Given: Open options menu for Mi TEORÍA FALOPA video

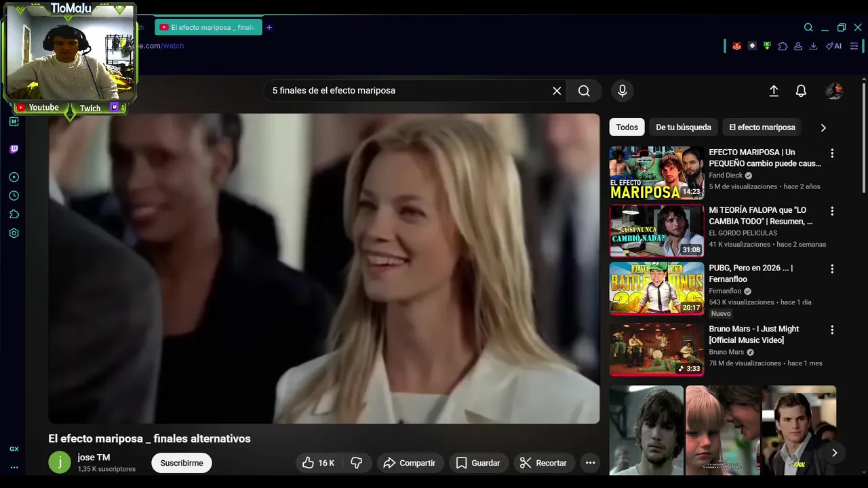Looking at the screenshot, I should 832,211.
